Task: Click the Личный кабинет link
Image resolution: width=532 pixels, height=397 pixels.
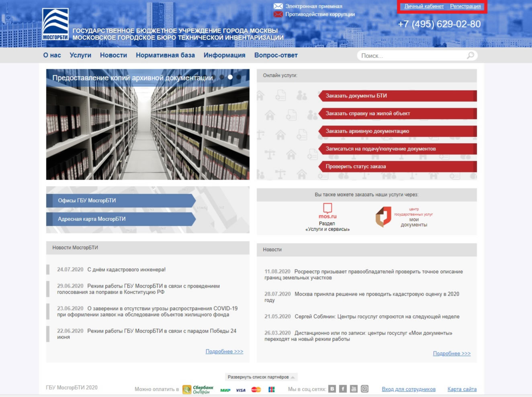Action: 424,6
